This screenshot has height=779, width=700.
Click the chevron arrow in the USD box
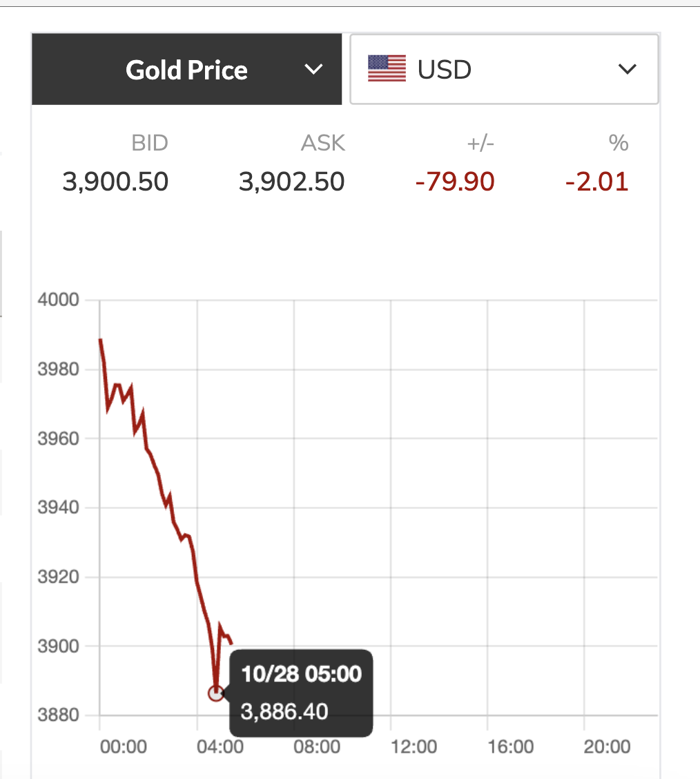click(627, 70)
